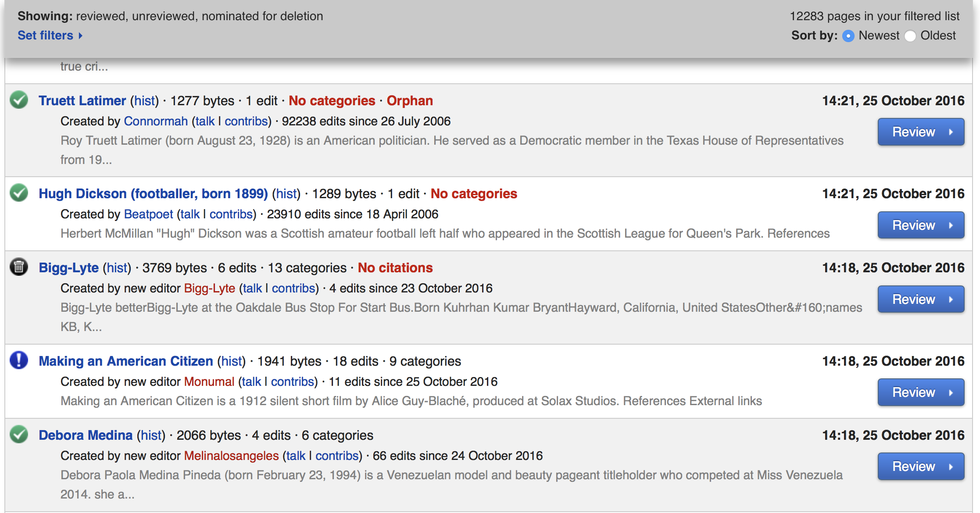Click the Debora Medina article snippet text

tap(451, 484)
